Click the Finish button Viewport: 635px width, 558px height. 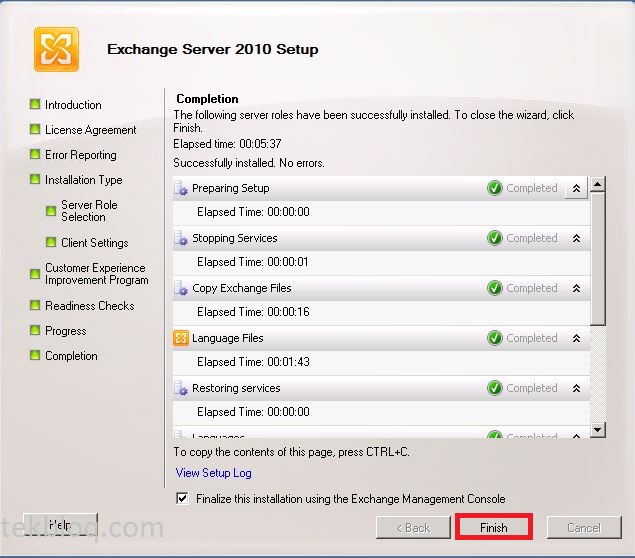coord(494,528)
